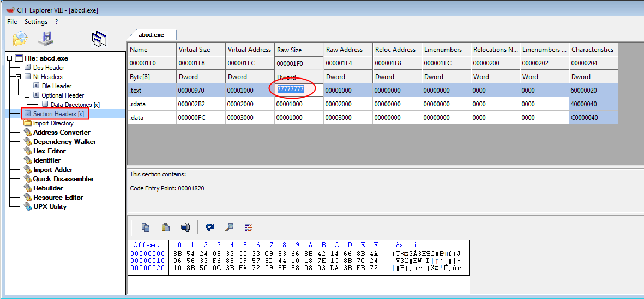Click the Open file toolbar icon

[20, 39]
